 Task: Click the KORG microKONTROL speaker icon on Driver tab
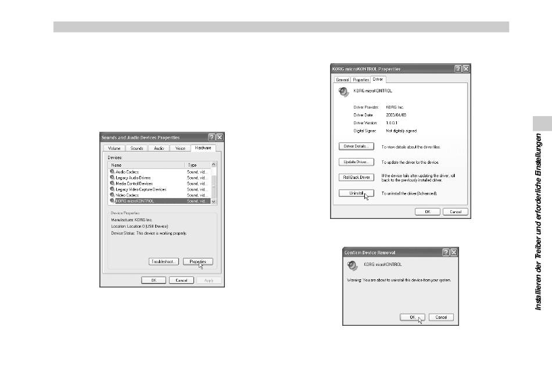pos(343,92)
